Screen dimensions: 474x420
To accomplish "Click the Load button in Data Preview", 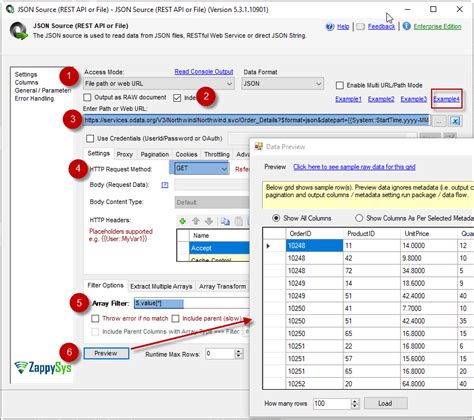I will (385, 403).
